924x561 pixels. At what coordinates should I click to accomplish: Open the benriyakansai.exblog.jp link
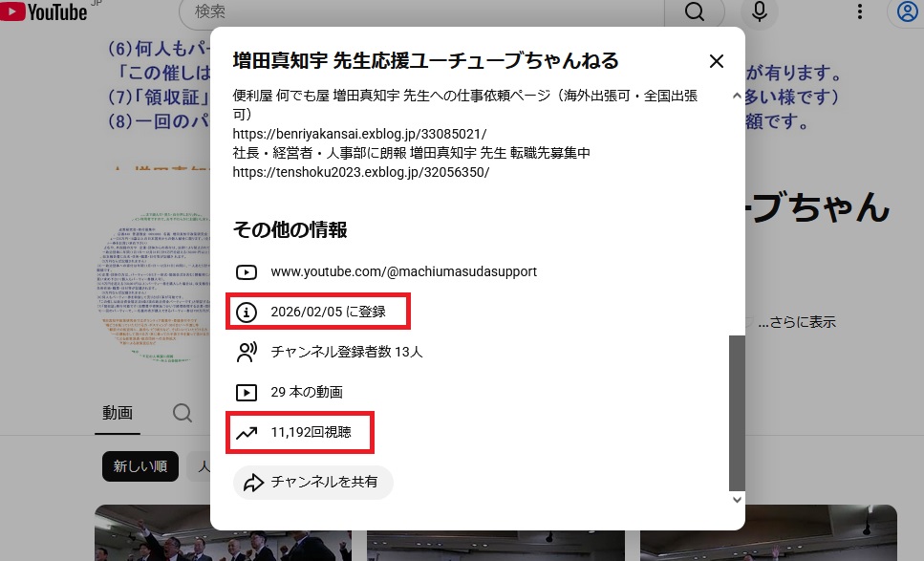point(360,134)
